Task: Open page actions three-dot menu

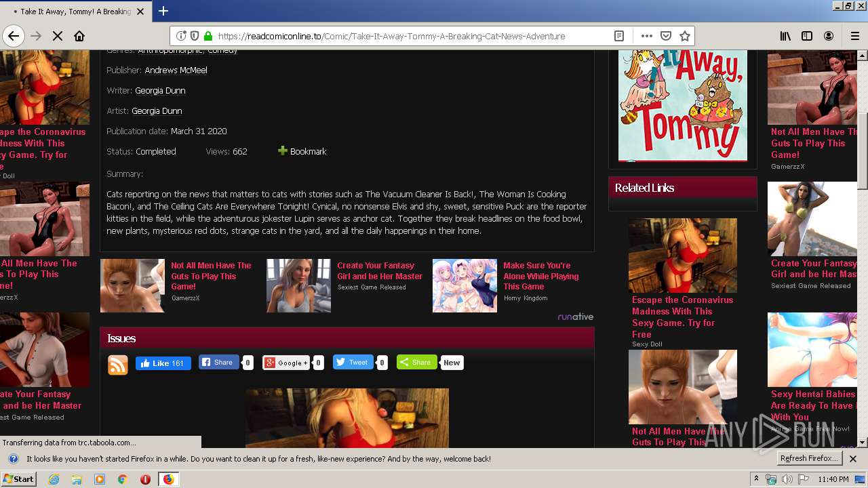Action: [x=646, y=36]
